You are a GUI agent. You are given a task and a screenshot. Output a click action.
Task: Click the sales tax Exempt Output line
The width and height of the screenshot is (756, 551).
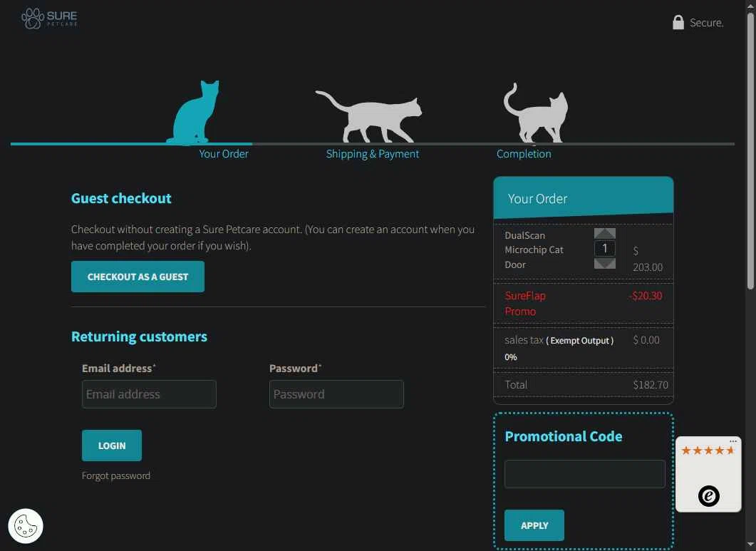583,348
